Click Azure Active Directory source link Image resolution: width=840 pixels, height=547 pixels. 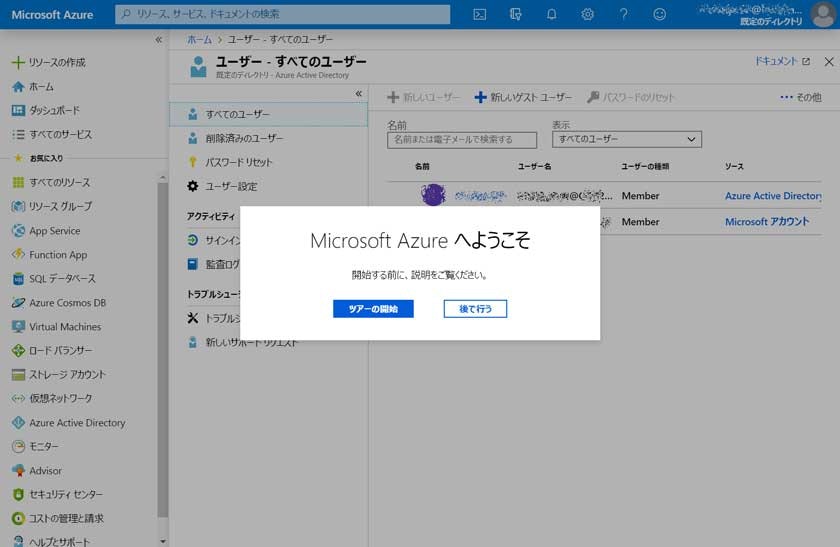tap(773, 196)
